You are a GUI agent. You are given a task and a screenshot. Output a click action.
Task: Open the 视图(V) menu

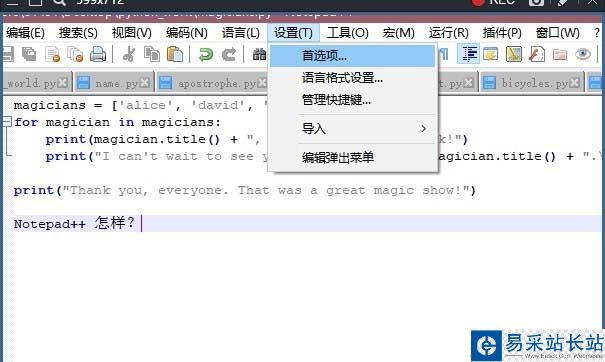point(132,33)
